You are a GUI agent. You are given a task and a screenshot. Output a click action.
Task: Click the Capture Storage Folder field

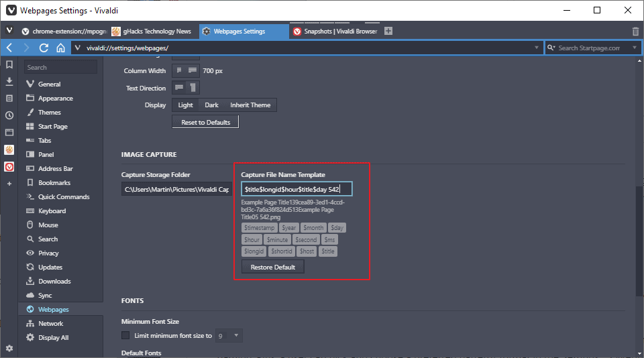tap(176, 189)
